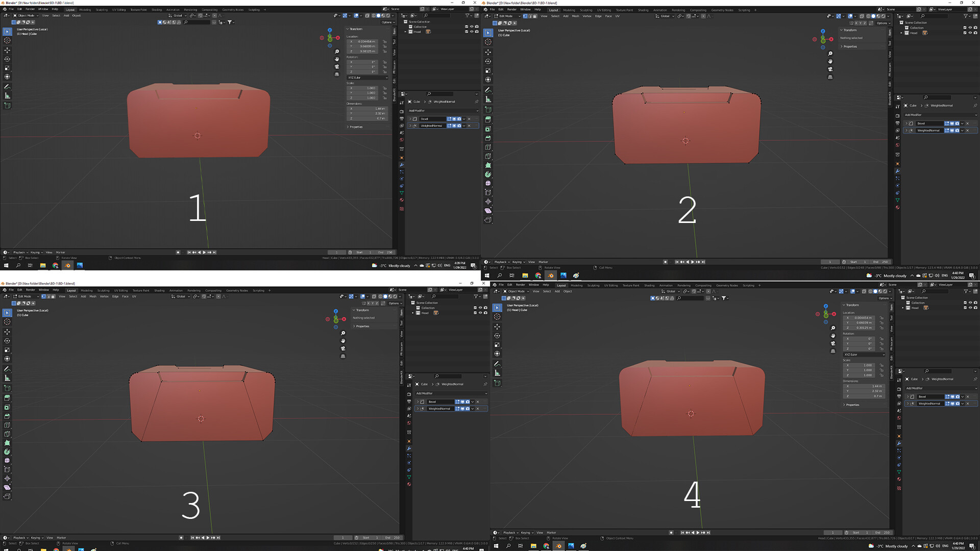Remove the Bevel modifier with its X button
Screen dimensions: 980x551
(469, 118)
